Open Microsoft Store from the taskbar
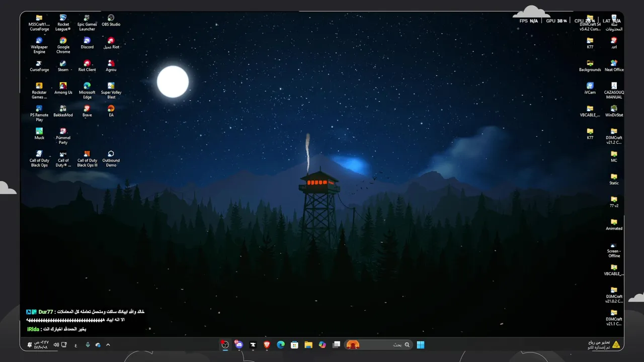Image resolution: width=644 pixels, height=362 pixels. (x=295, y=345)
